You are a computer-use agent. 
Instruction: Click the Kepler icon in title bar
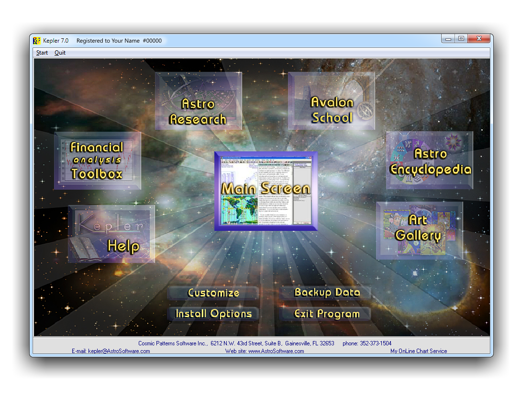(37, 41)
